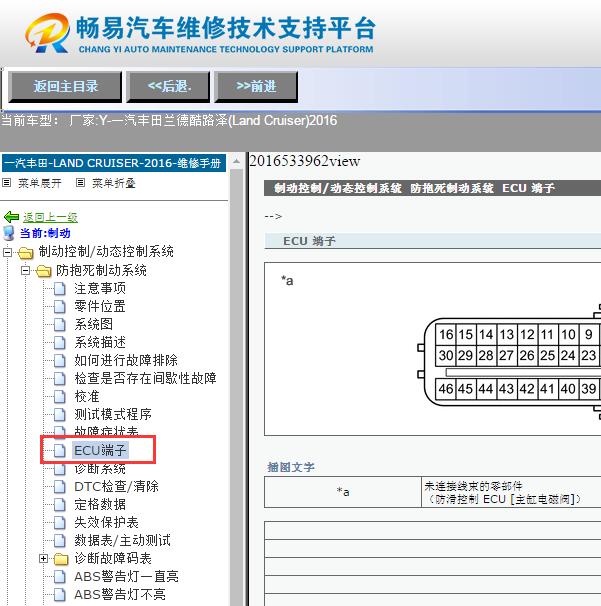This screenshot has height=606, width=601.
Task: Click the sidebar scrollbar up arrow
Action: 237,162
